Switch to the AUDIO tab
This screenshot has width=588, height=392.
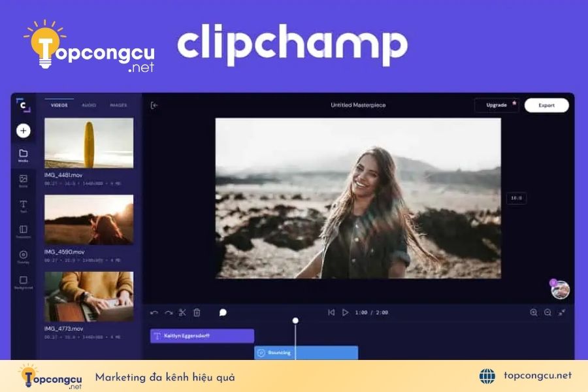[89, 105]
